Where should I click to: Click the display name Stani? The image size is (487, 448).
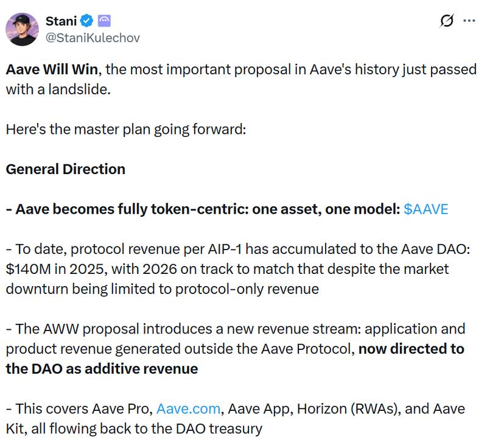coord(61,21)
